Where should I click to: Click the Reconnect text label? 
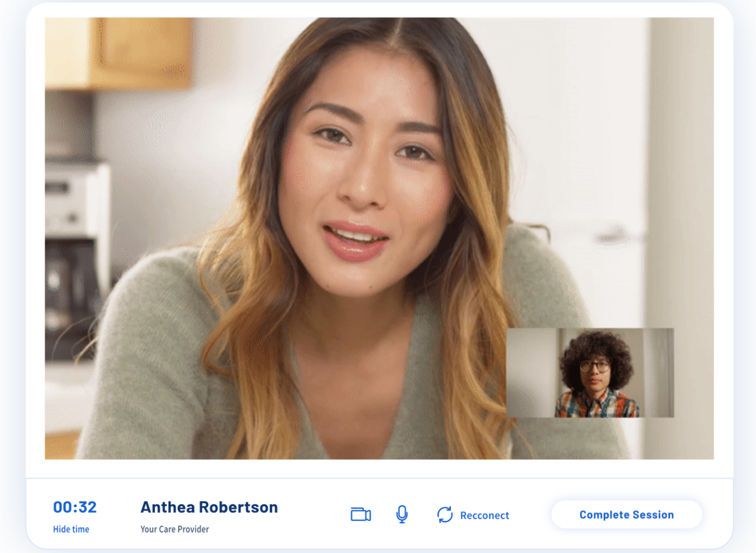(x=484, y=515)
